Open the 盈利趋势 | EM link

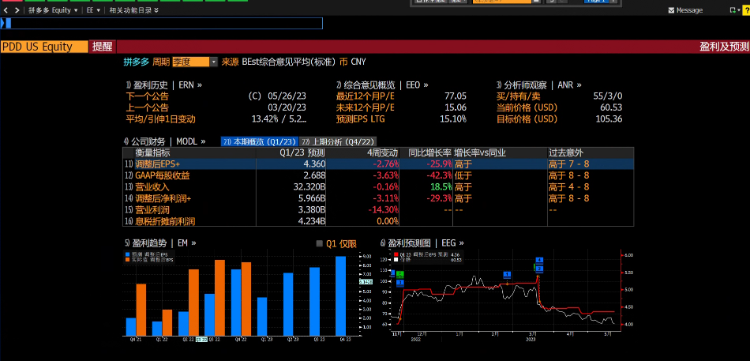click(161, 243)
